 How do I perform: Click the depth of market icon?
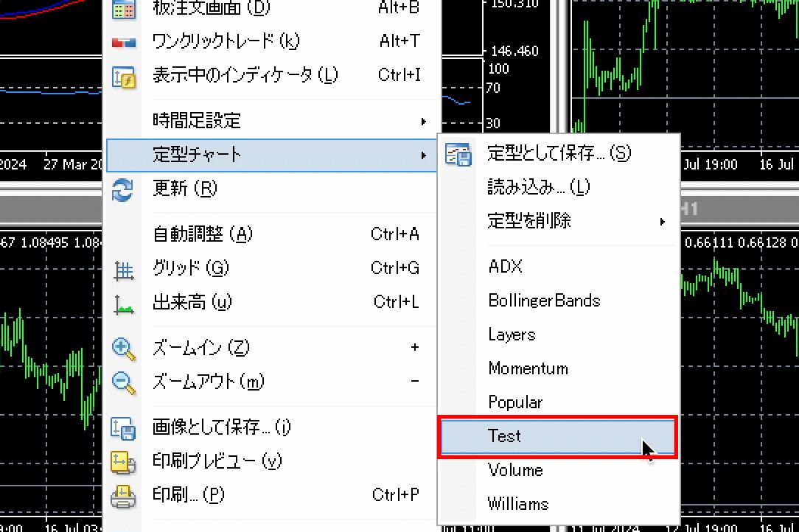pyautogui.click(x=123, y=9)
